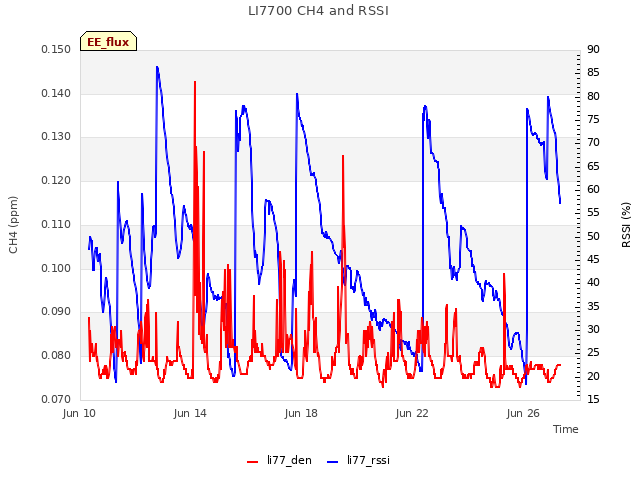This screenshot has height=480, width=640.
Task: Toggle the li77_den legend entry
Action: pos(280,460)
